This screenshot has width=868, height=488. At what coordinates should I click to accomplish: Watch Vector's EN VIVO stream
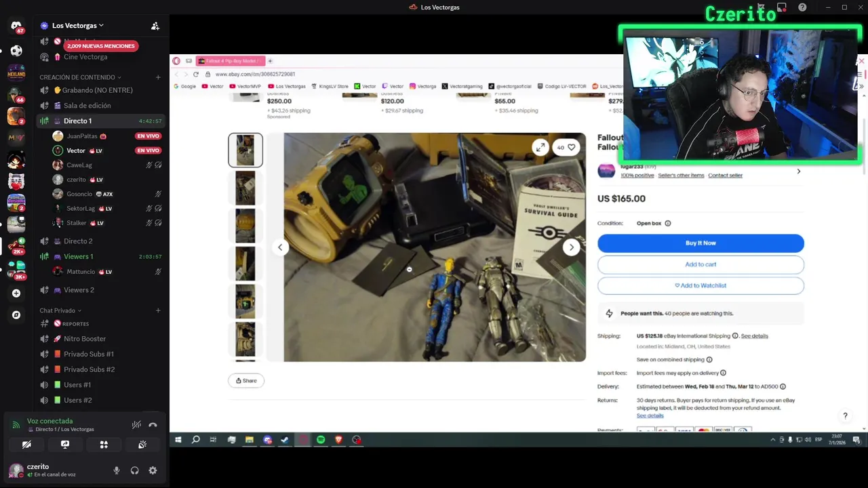tap(148, 150)
